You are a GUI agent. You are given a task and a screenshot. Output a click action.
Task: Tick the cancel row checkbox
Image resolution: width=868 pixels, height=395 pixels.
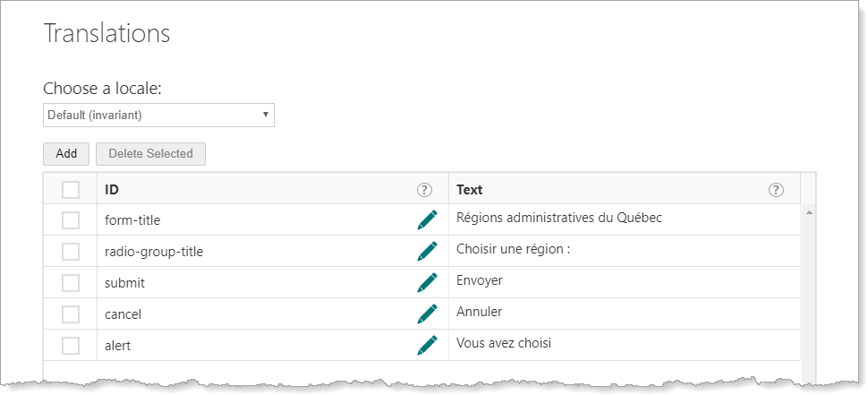coord(71,314)
